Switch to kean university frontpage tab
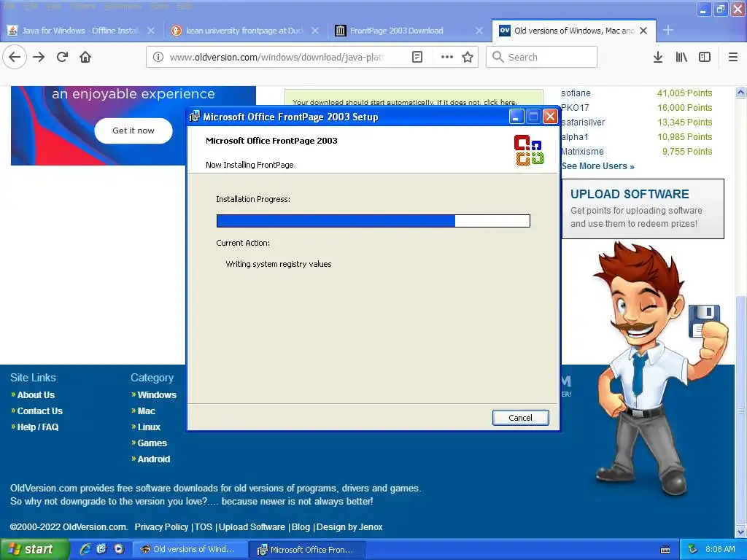The width and height of the screenshot is (747, 560). tap(245, 31)
